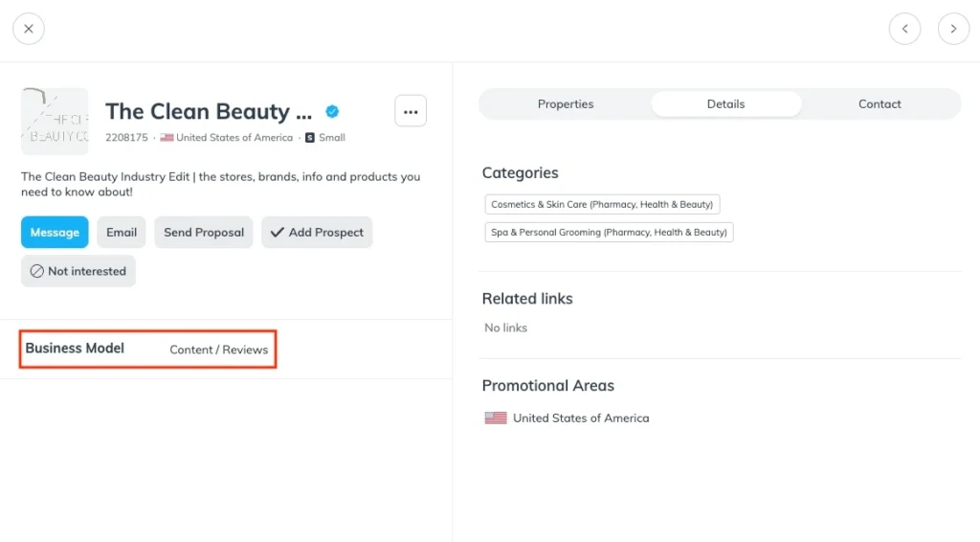Click the Email button
Screen dimensions: 980x542
pos(122,232)
